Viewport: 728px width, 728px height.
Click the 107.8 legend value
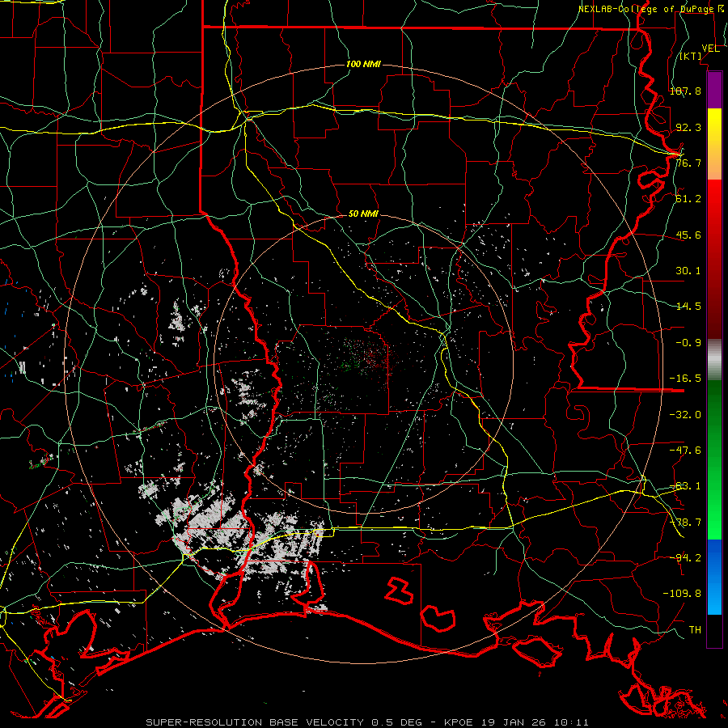coord(685,91)
